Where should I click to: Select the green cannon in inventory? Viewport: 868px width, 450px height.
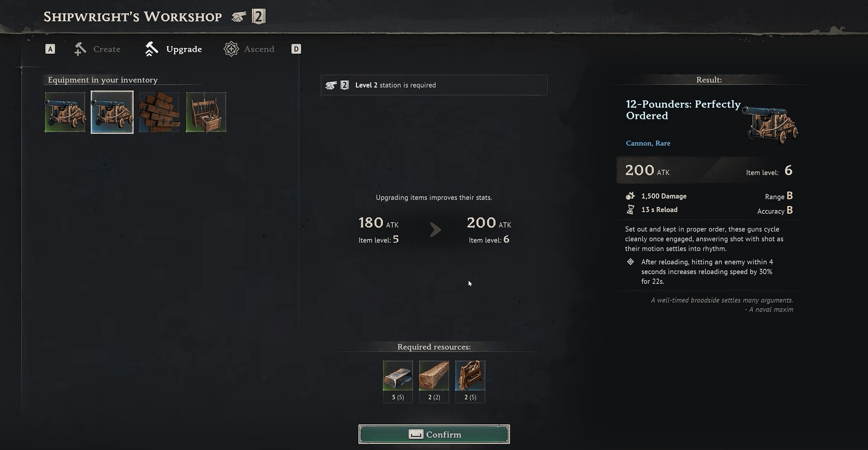point(65,112)
